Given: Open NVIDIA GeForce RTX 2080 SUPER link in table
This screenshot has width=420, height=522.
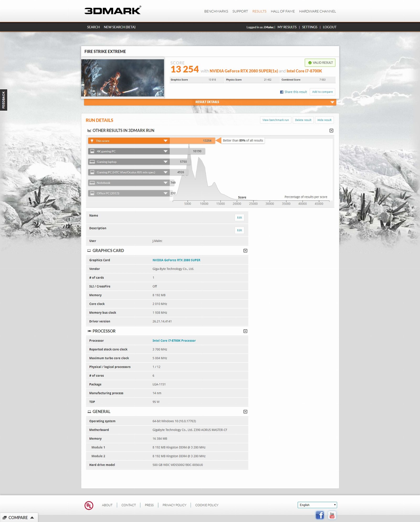Looking at the screenshot, I should pos(176,260).
